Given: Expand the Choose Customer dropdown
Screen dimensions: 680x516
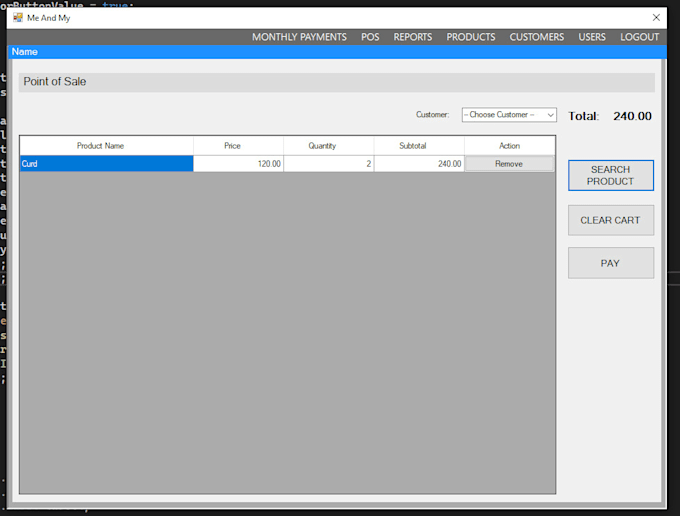Looking at the screenshot, I should click(x=509, y=115).
